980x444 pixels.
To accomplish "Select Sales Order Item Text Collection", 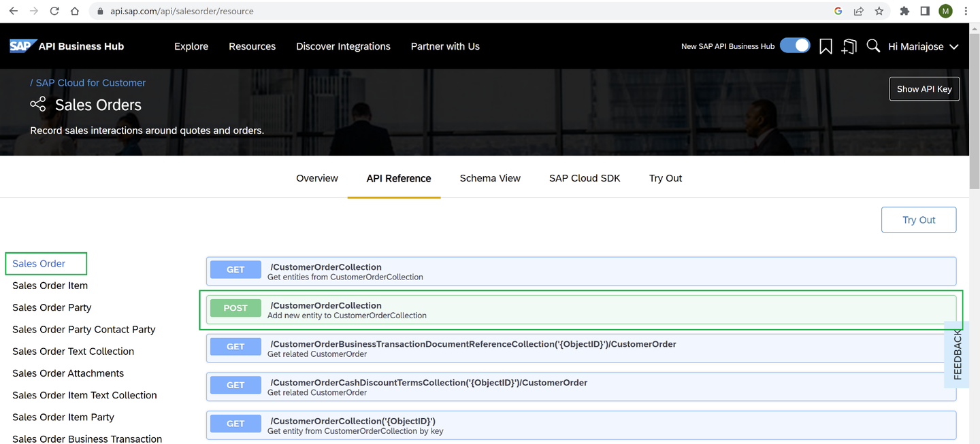I will [84, 395].
